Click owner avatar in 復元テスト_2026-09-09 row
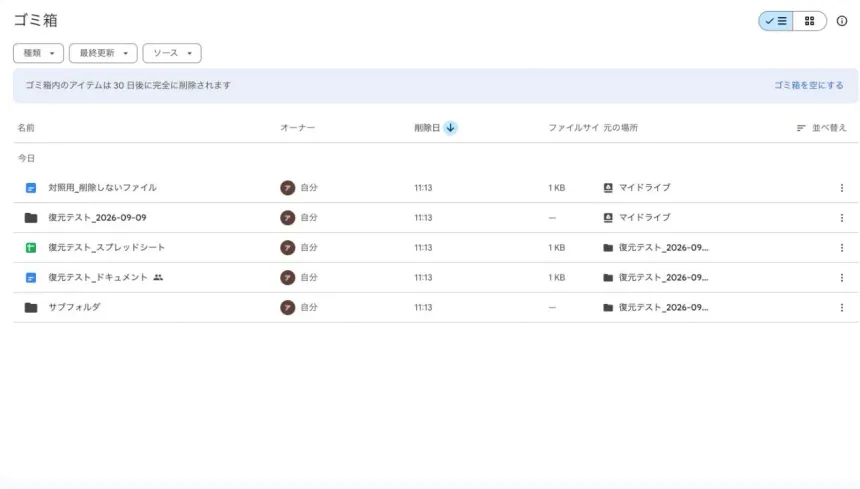Image resolution: width=860 pixels, height=489 pixels. tap(287, 218)
